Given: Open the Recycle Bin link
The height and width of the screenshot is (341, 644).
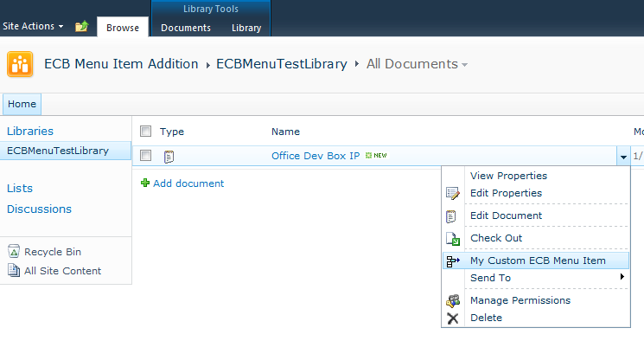Looking at the screenshot, I should pos(53,252).
